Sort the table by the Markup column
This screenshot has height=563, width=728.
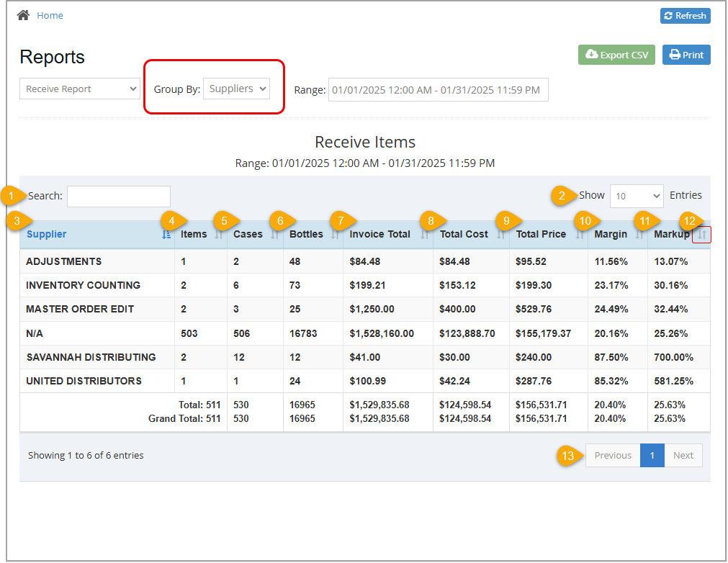tap(701, 235)
